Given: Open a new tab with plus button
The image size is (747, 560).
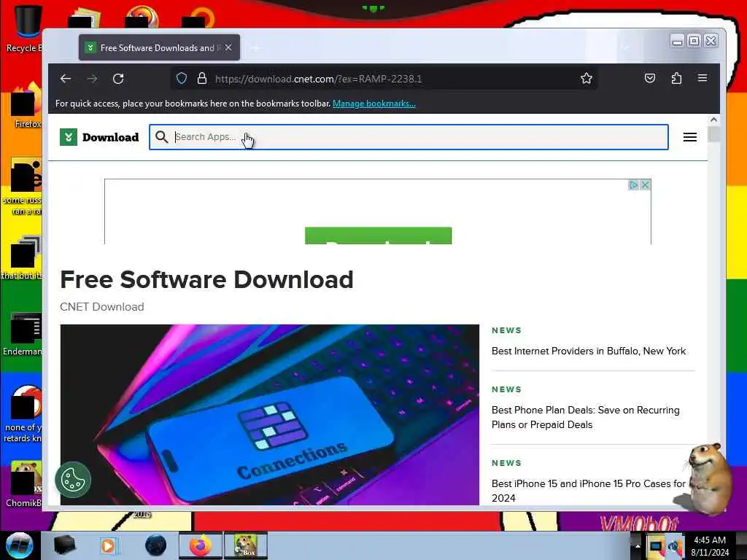Looking at the screenshot, I should click(256, 47).
